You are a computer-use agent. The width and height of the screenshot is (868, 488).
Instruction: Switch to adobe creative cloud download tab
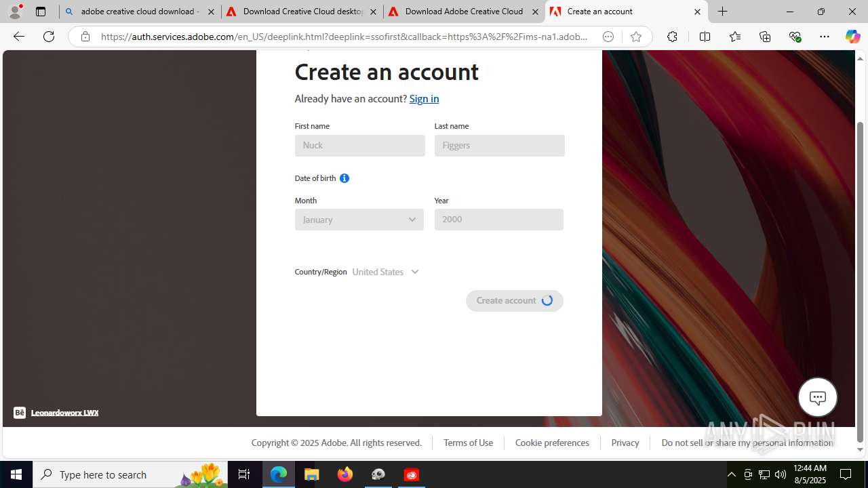pos(140,12)
